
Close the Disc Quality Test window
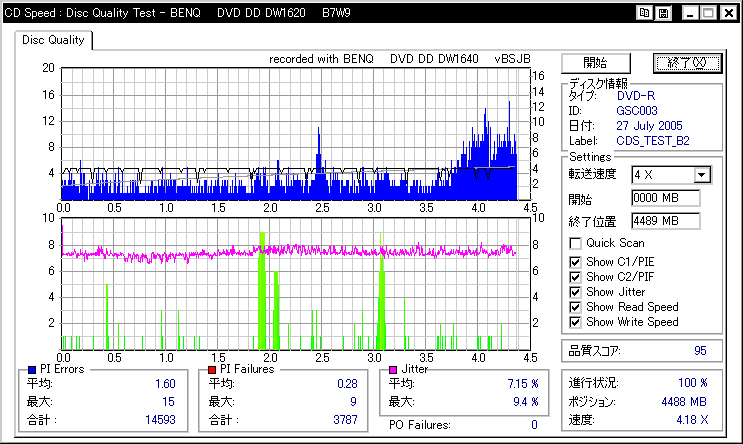(729, 13)
